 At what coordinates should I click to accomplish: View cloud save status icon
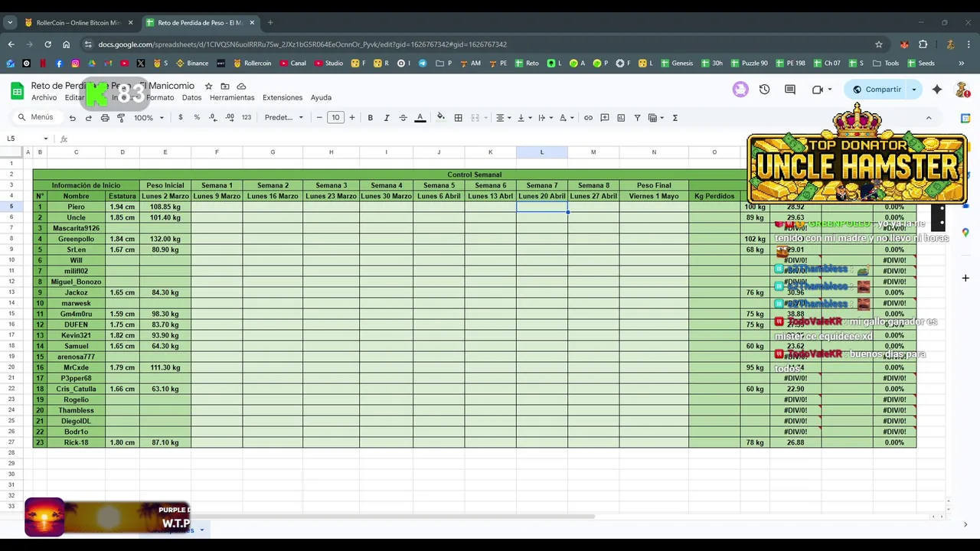(241, 86)
